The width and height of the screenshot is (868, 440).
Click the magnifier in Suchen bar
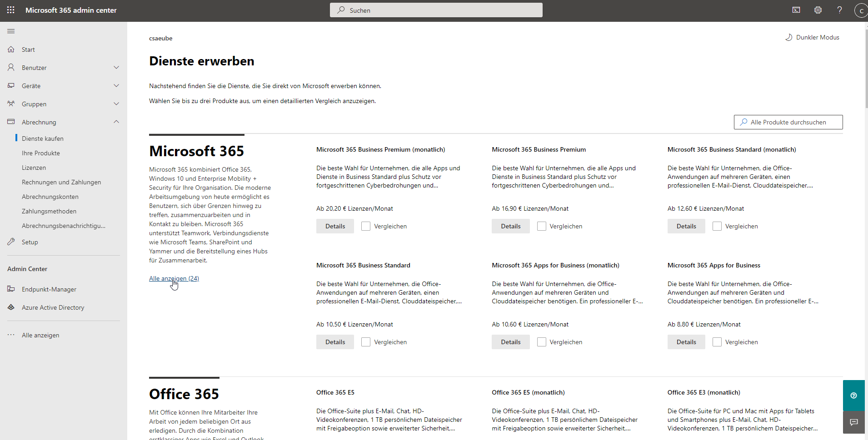pyautogui.click(x=341, y=10)
